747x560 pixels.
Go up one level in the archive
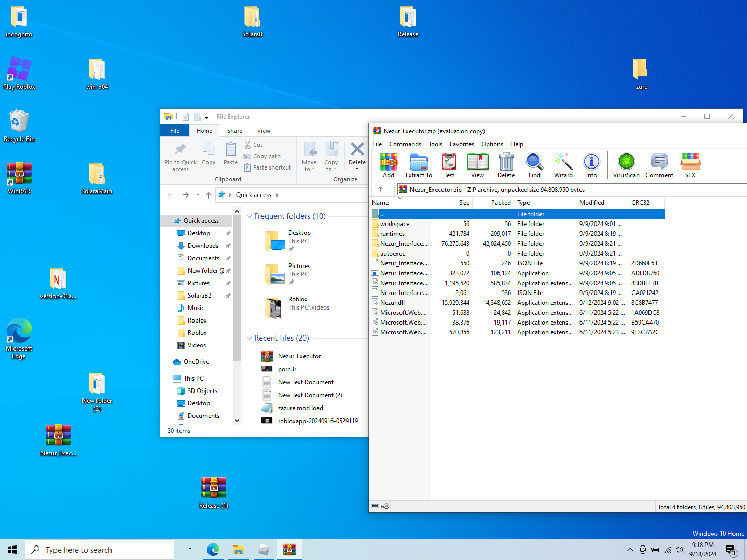tap(380, 189)
